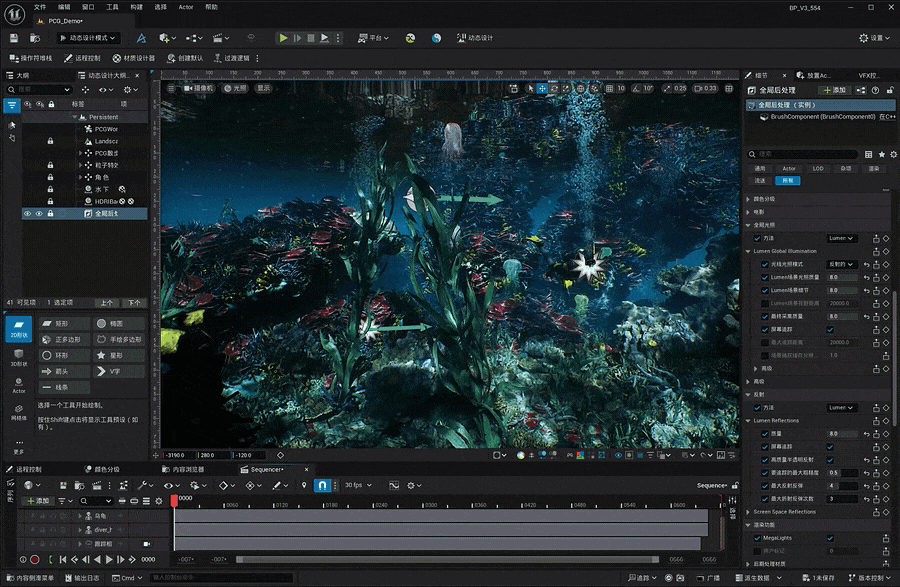Open the Lumen 方法 dropdown
Screen dimensions: 900x587
pos(843,238)
